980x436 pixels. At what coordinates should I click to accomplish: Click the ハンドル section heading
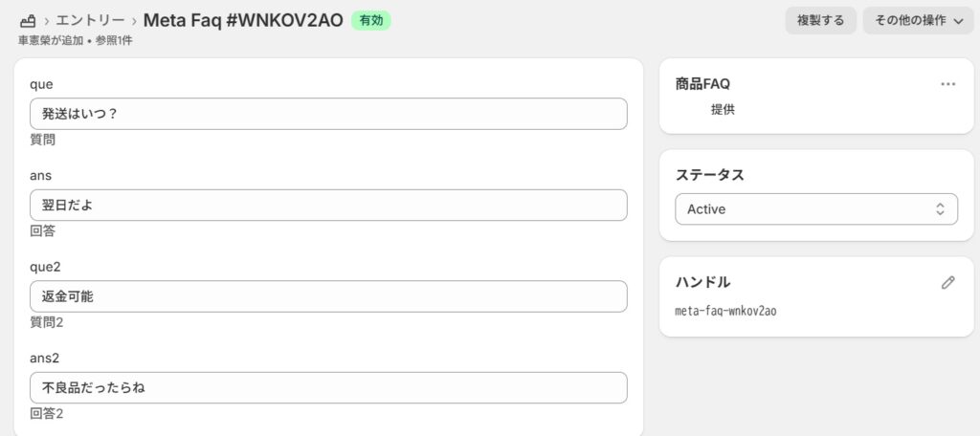[702, 282]
